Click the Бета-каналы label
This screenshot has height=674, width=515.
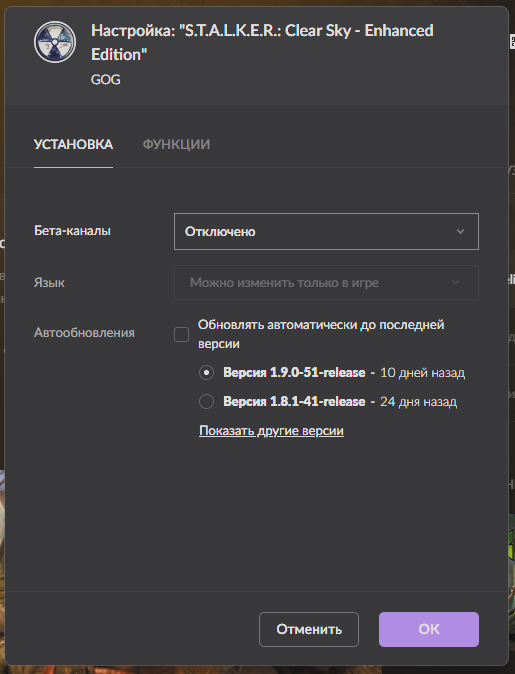tap(72, 231)
